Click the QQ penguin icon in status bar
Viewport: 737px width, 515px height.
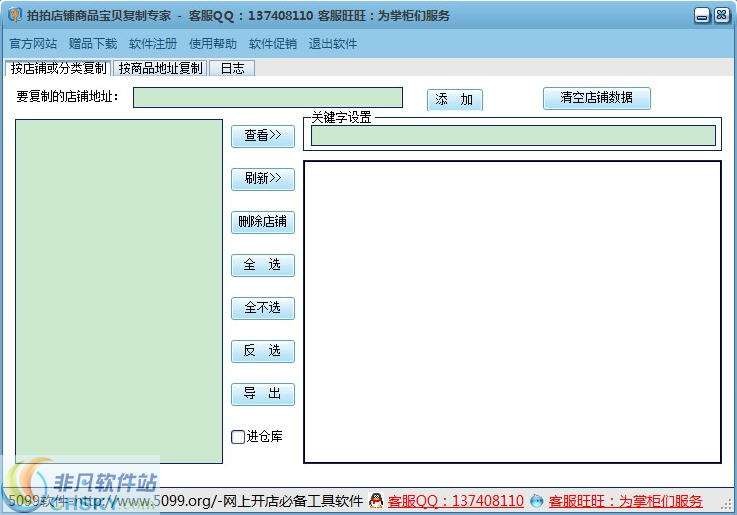[376, 501]
